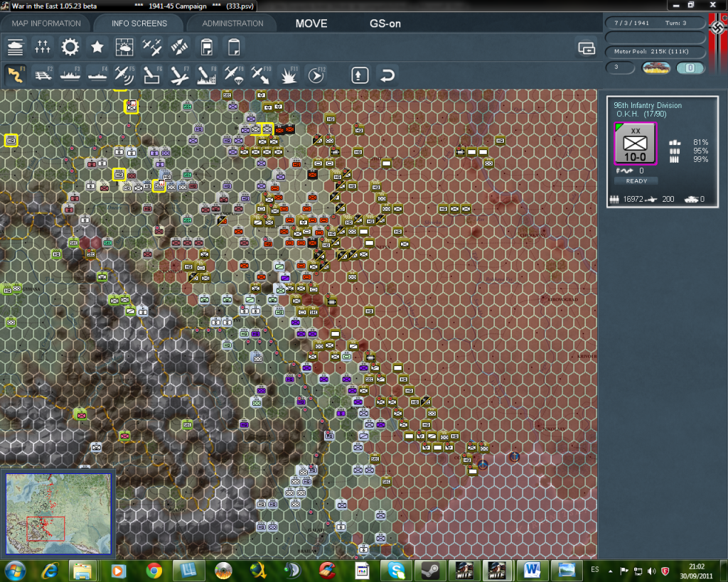
Task: Select Naval Transport mode (F3)
Action: pos(70,75)
